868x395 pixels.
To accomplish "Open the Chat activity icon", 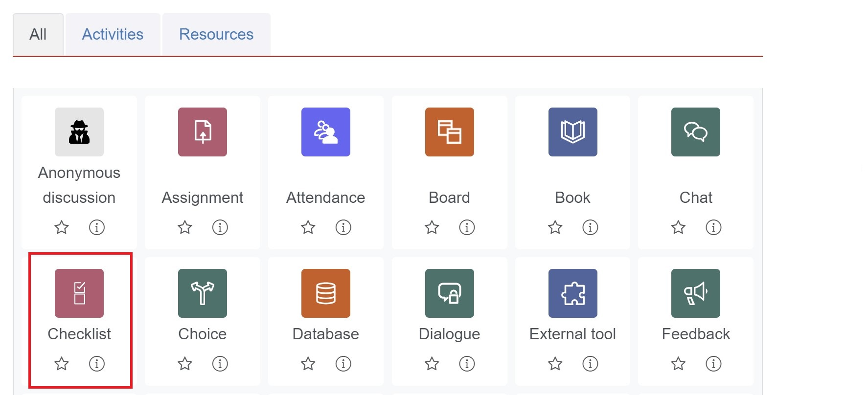I will click(696, 132).
